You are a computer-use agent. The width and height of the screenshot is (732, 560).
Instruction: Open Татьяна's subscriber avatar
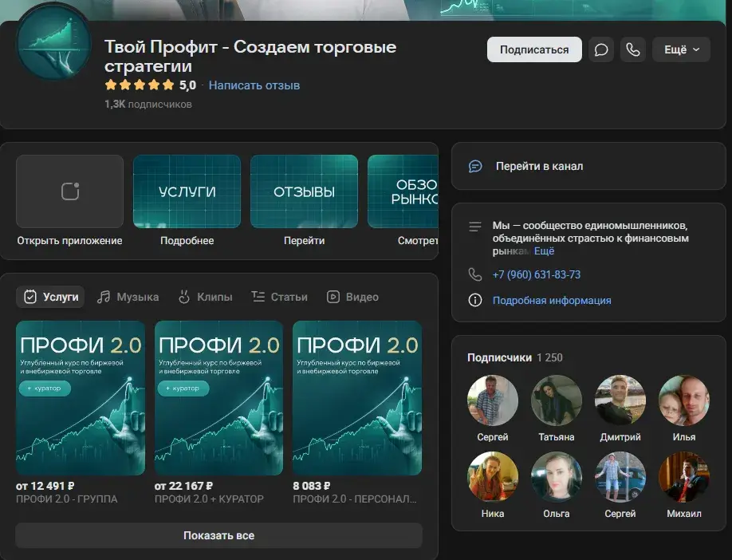click(556, 400)
